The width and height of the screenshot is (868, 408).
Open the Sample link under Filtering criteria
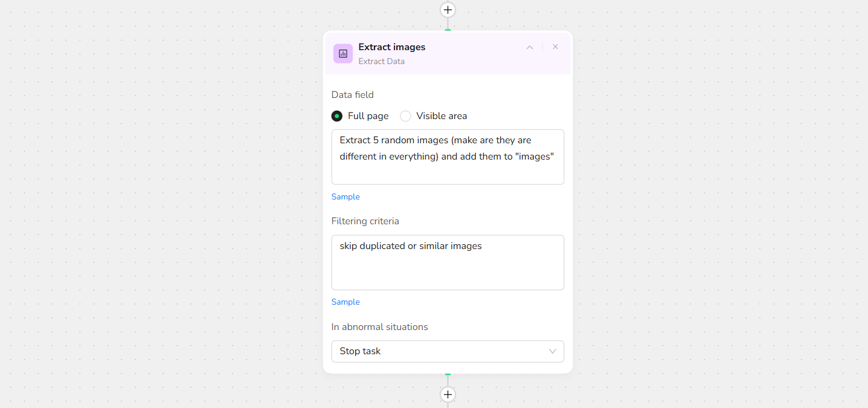346,302
